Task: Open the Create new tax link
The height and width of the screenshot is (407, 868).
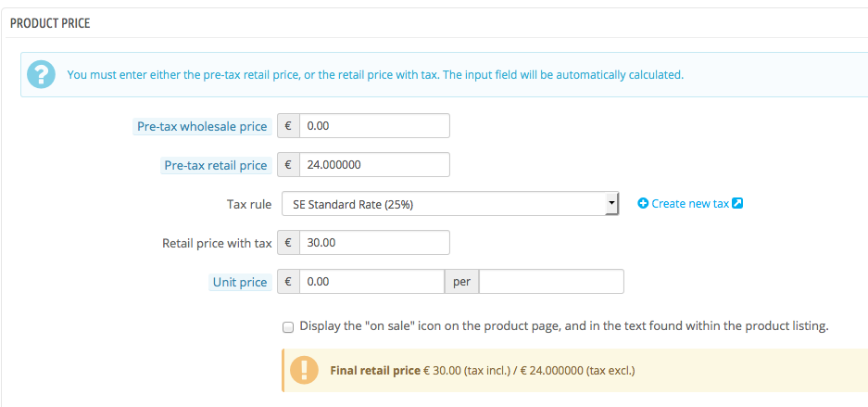Action: coord(690,204)
